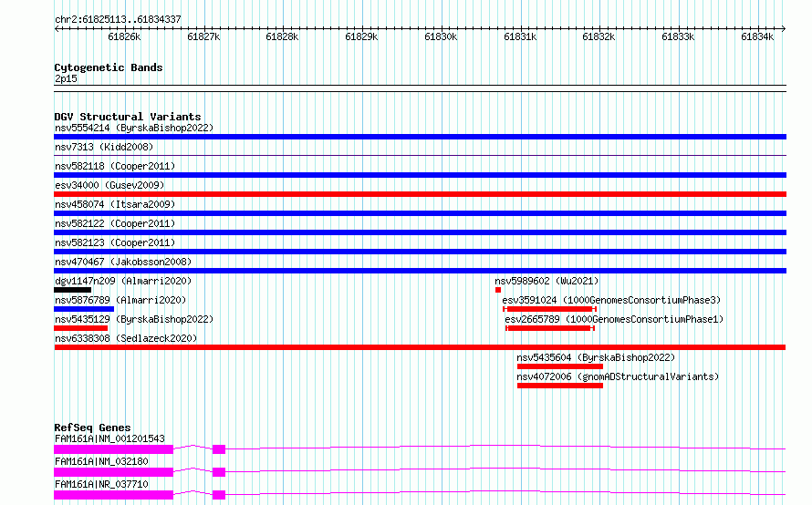Click nsv5876789 (Almarri2020) label
Screen dimensions: 812x505
tap(120, 300)
